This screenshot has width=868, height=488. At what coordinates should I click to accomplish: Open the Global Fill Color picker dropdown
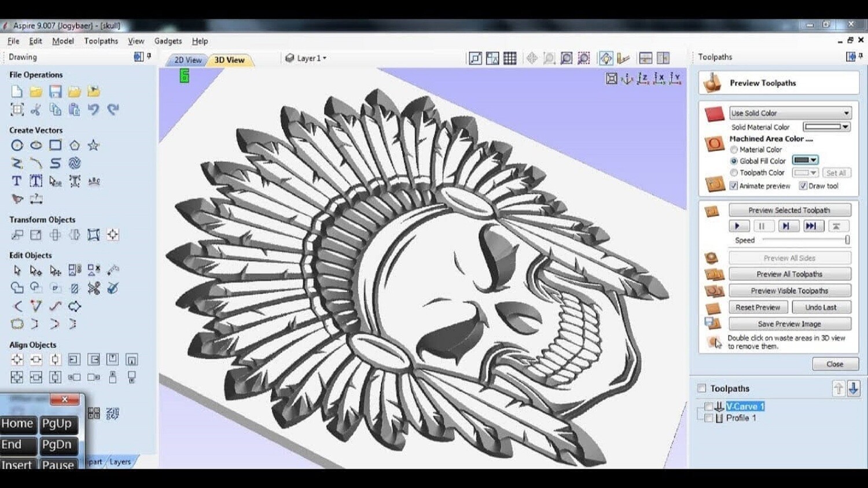tap(806, 160)
